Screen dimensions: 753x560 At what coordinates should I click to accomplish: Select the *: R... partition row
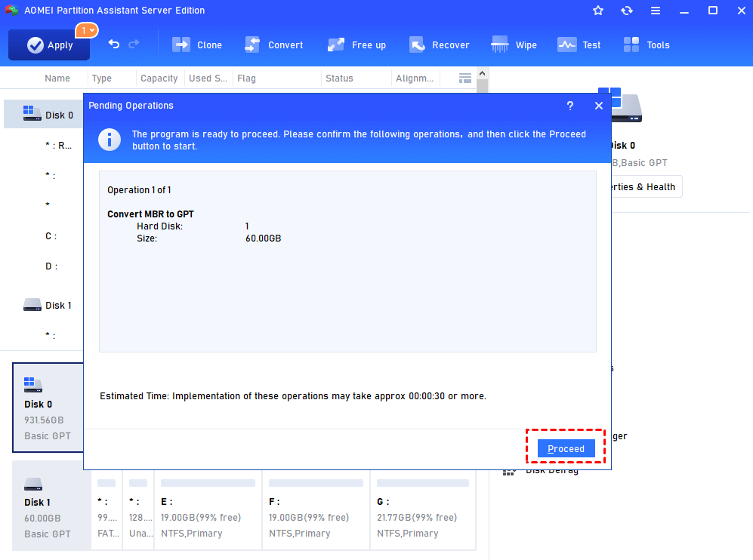[58, 146]
